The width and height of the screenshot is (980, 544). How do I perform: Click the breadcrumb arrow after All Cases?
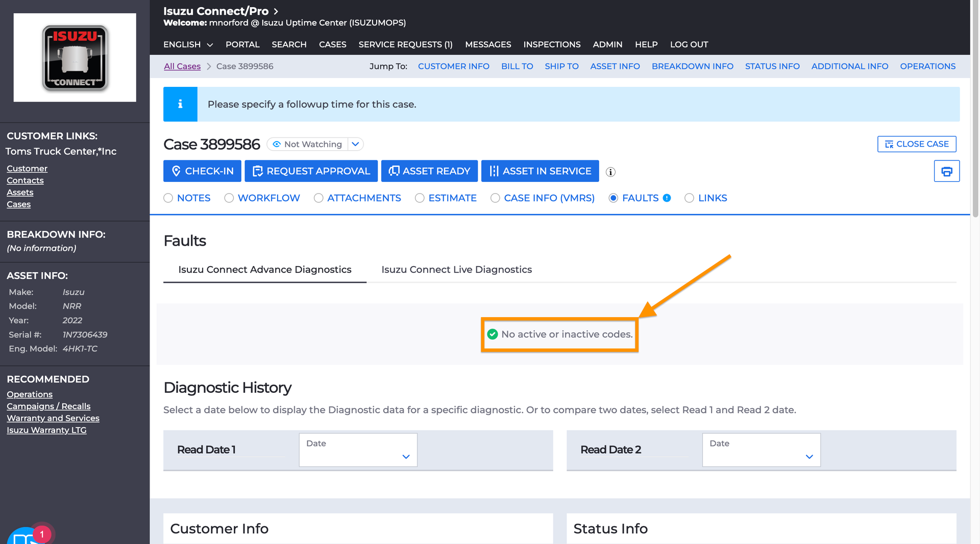(x=209, y=66)
